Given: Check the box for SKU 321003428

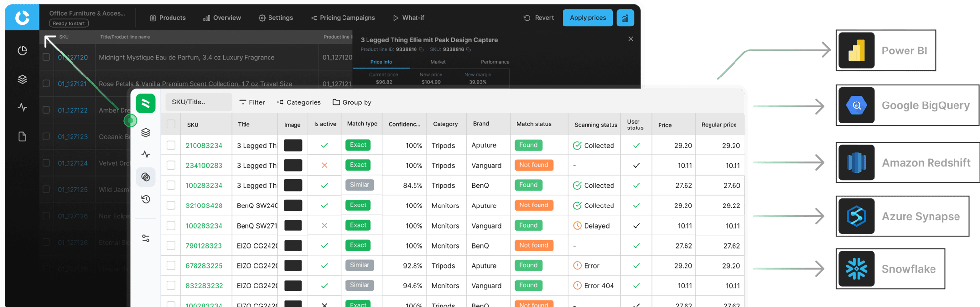Looking at the screenshot, I should 171,205.
